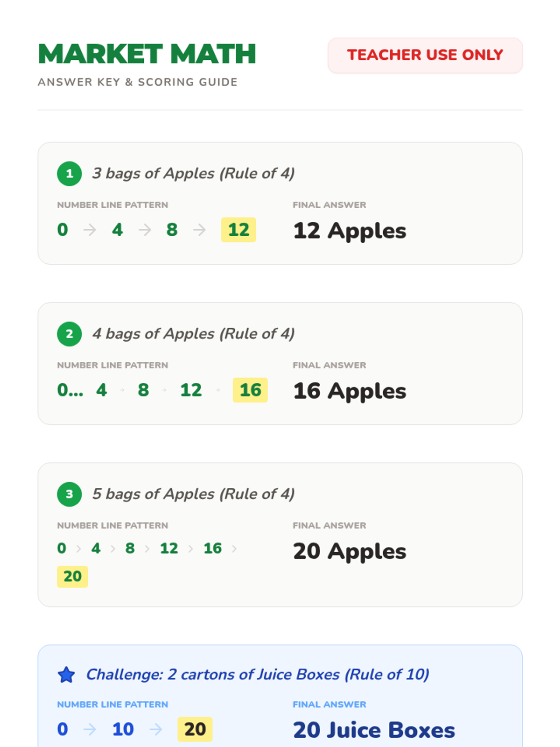Click the 16 Apples final answer
560x747 pixels.
[350, 391]
